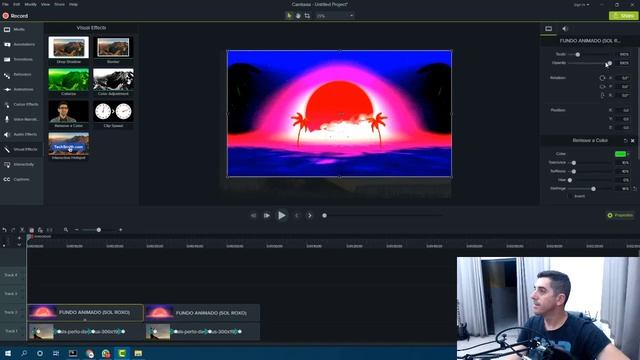Open the Interactivity tab

(21, 164)
